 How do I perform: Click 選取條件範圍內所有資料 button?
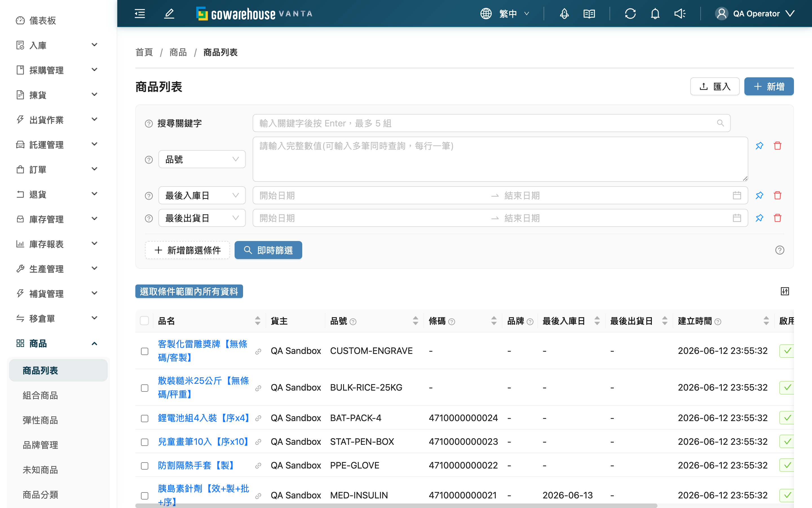189,291
